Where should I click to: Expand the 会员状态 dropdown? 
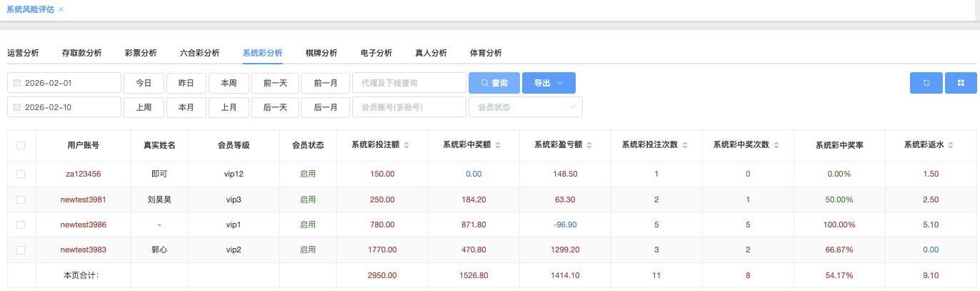coord(525,107)
